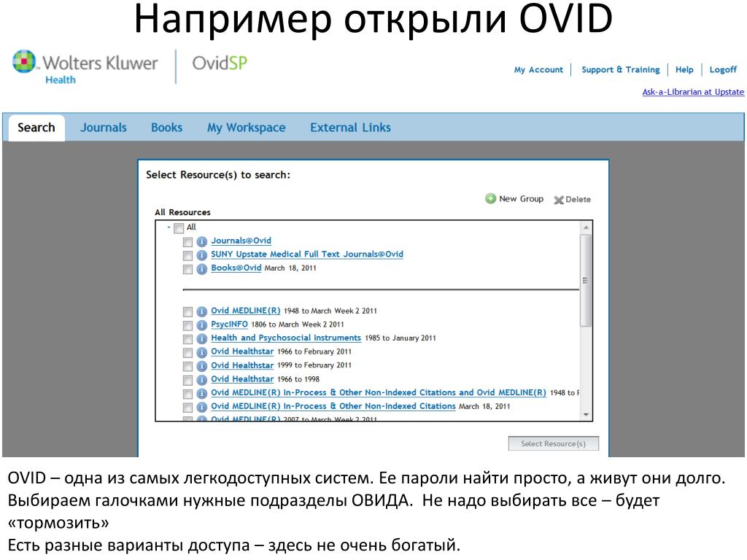Click info icon for MEDLINE In-Process Citations March 18
Screen dimensions: 747x560
(201, 407)
